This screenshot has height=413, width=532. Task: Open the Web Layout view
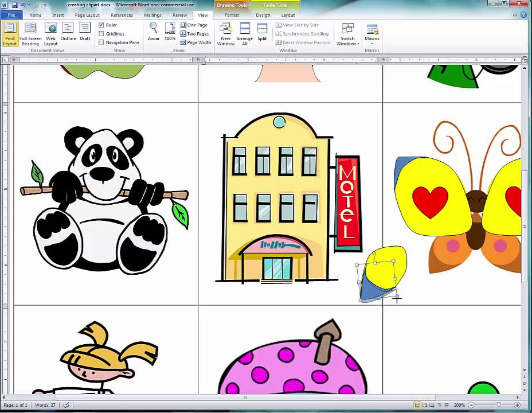coord(50,34)
